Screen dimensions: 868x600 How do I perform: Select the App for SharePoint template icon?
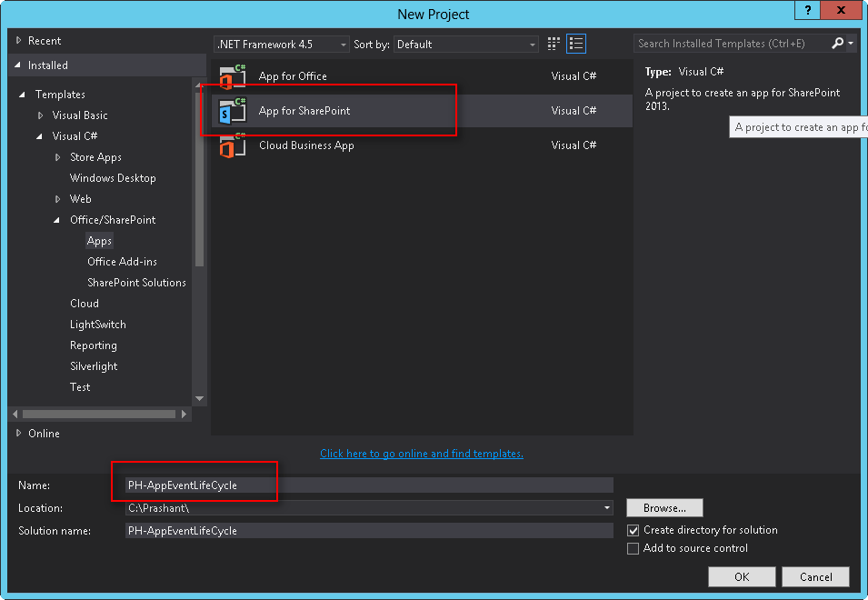click(x=233, y=111)
